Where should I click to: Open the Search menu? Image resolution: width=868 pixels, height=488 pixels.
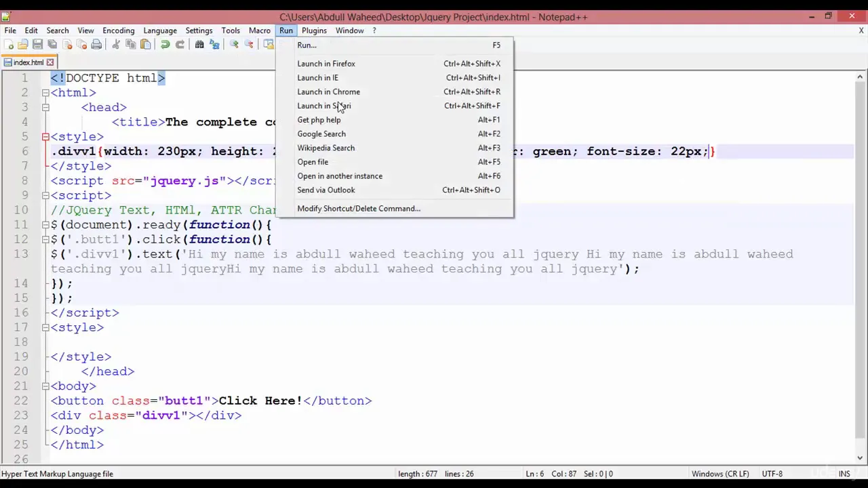click(x=58, y=30)
